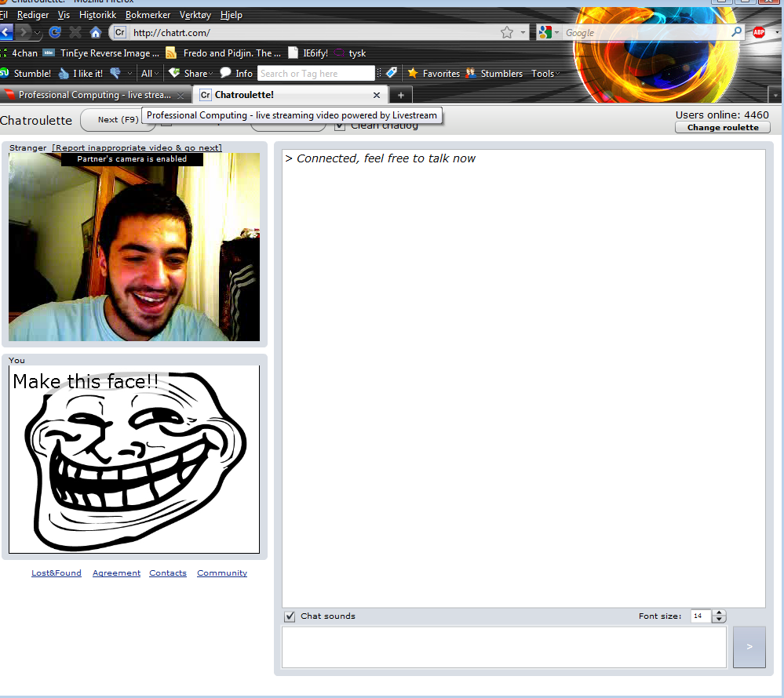The image size is (784, 698).
Task: Click the I like it! thumbs-up
Action: pyautogui.click(x=81, y=74)
